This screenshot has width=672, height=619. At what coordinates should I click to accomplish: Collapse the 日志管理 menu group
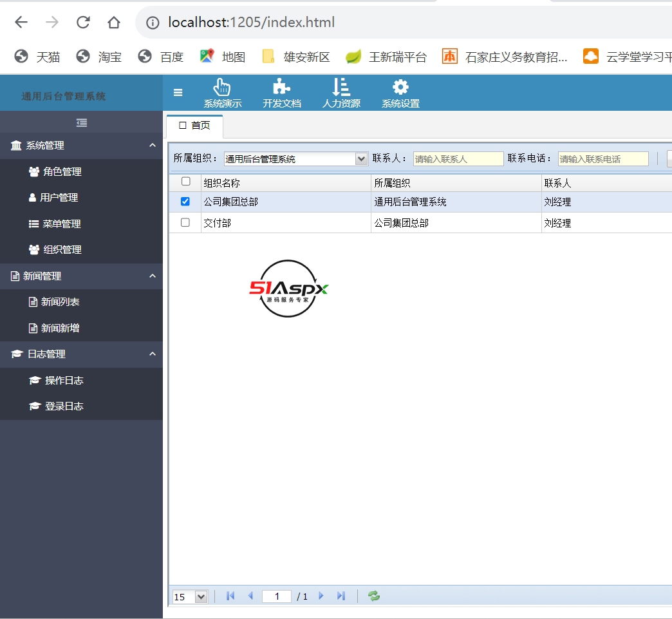pyautogui.click(x=82, y=354)
